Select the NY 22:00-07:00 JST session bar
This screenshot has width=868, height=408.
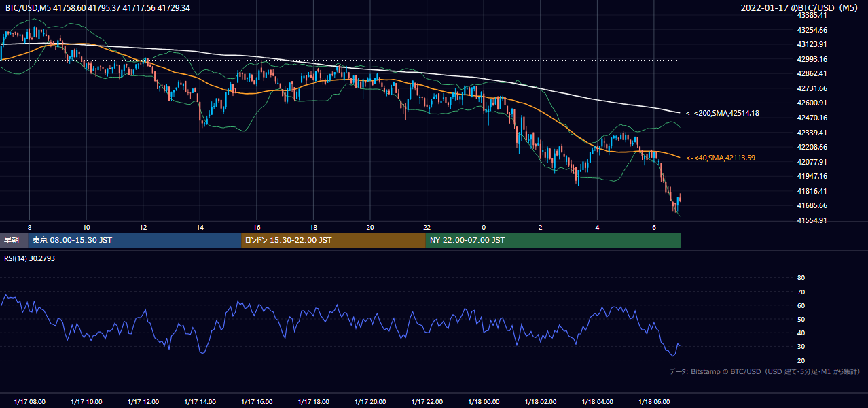(554, 240)
